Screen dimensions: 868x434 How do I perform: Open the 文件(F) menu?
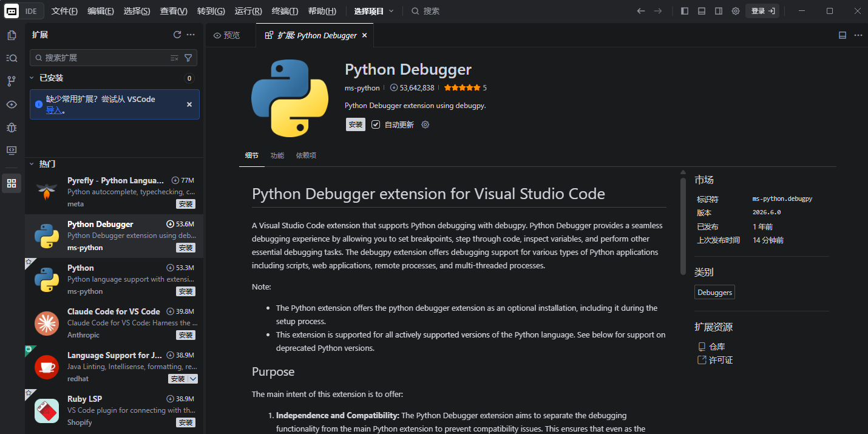tap(64, 11)
